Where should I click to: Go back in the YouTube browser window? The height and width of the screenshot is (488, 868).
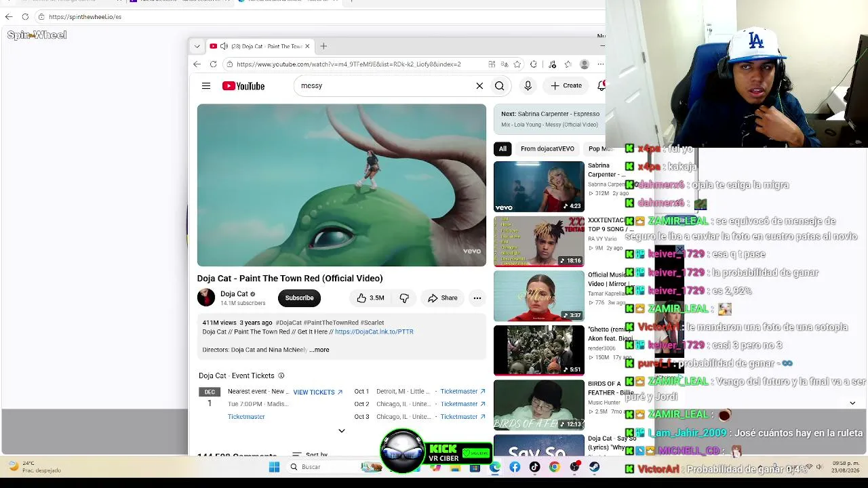[197, 64]
